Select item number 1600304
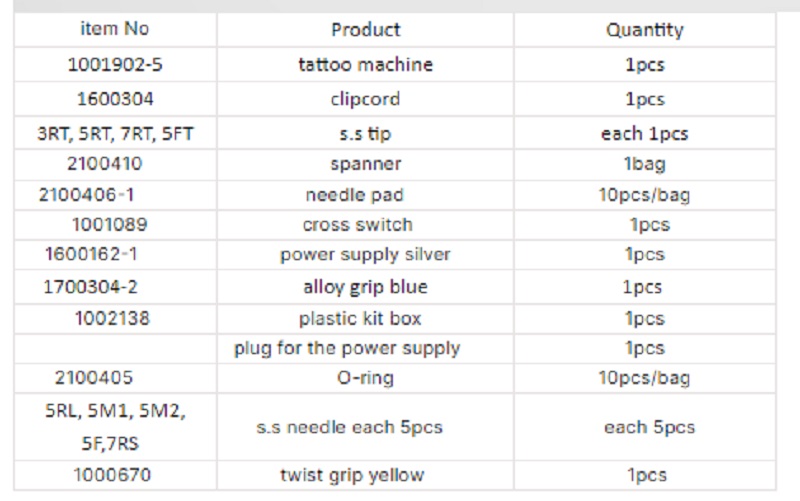Image resolution: width=800 pixels, height=501 pixels. click(113, 99)
